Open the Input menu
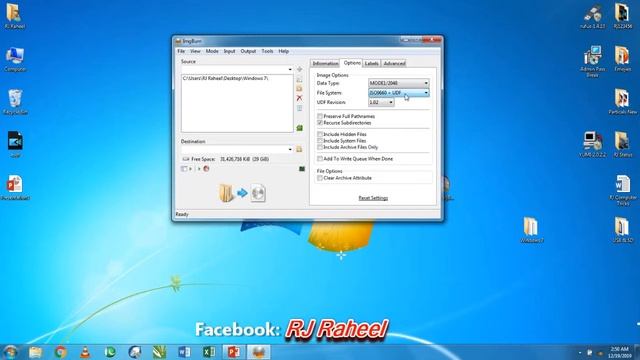The height and width of the screenshot is (360, 640). (x=229, y=51)
